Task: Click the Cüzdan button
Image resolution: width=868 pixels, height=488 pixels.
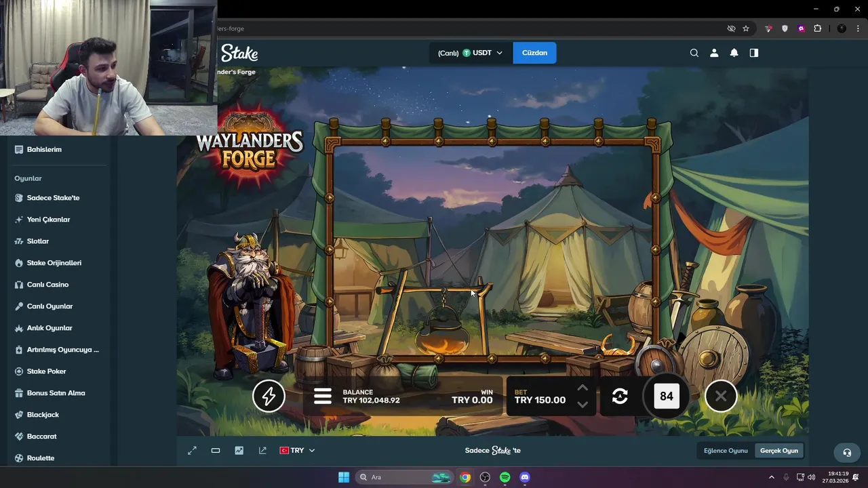Action: pos(534,53)
